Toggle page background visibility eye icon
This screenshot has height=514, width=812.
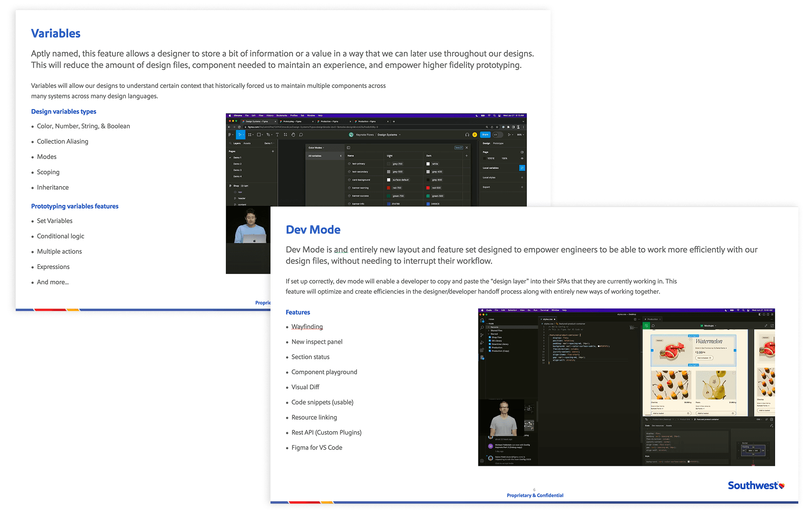pyautogui.click(x=522, y=158)
